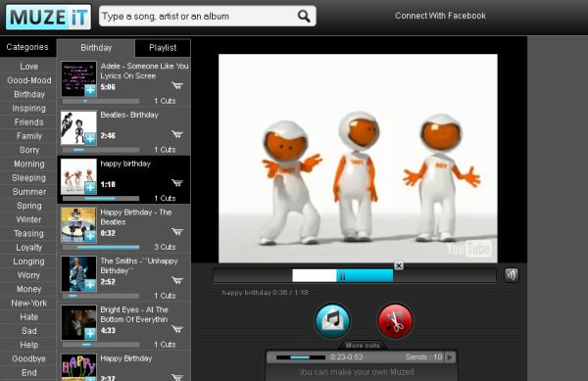Add happy birthday 1:18 track with plus icon

90,188
